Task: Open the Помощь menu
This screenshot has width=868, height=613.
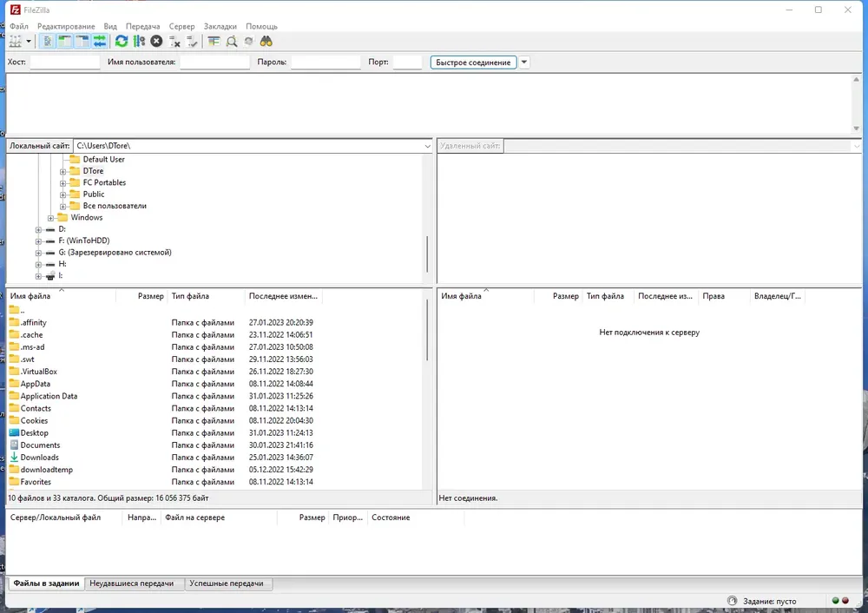Action: pyautogui.click(x=261, y=26)
